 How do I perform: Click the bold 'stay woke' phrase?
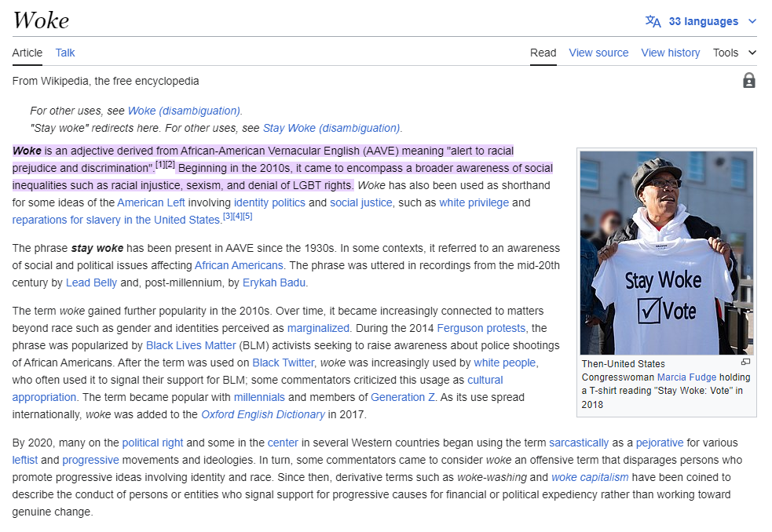[x=97, y=248]
